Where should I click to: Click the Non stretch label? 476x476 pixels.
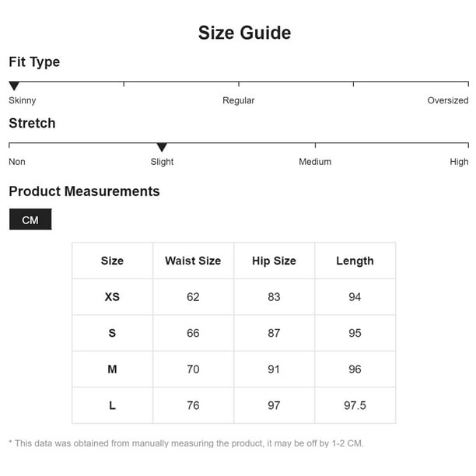click(17, 162)
